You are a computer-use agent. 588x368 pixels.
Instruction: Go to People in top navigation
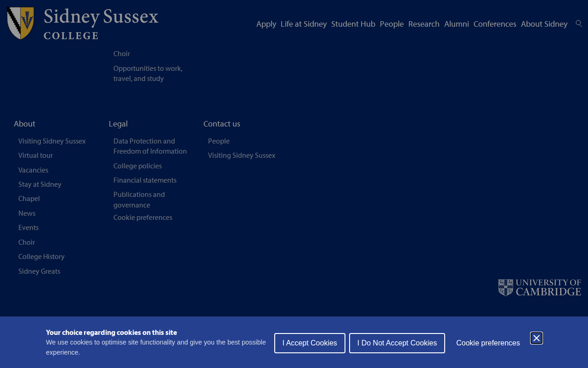(x=392, y=24)
